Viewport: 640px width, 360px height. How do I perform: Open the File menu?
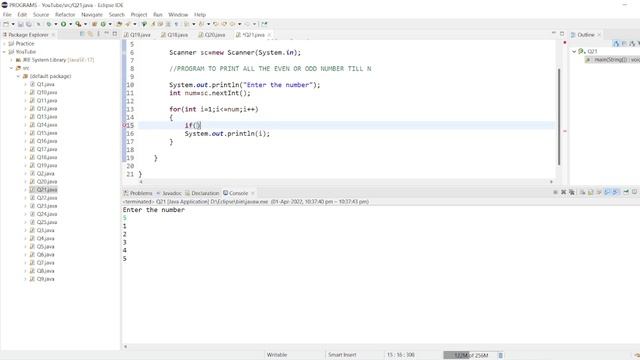click(x=7, y=14)
